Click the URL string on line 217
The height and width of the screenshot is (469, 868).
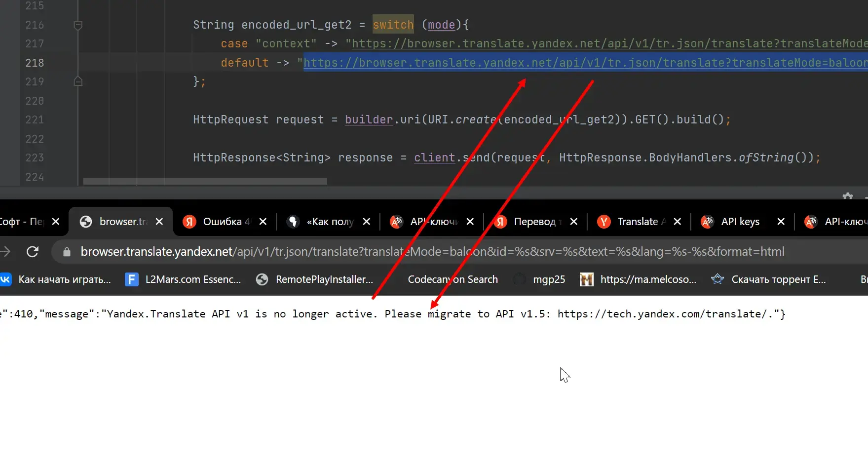[x=609, y=43]
